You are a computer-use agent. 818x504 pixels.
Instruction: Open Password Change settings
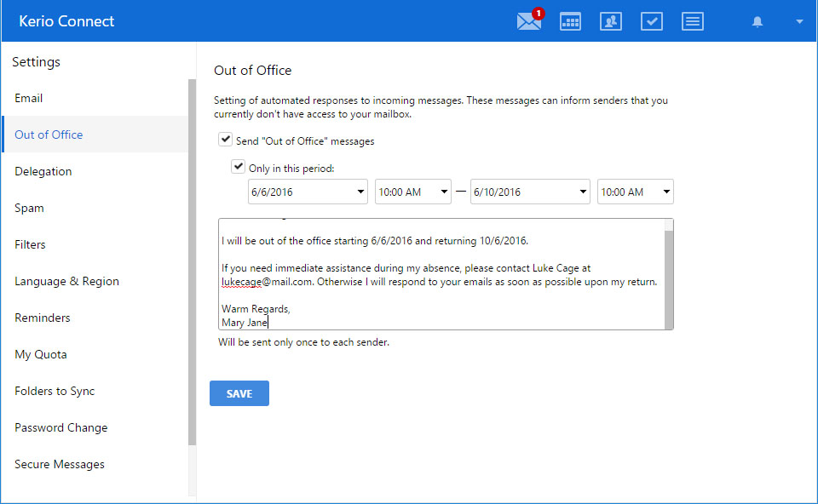pyautogui.click(x=95, y=427)
